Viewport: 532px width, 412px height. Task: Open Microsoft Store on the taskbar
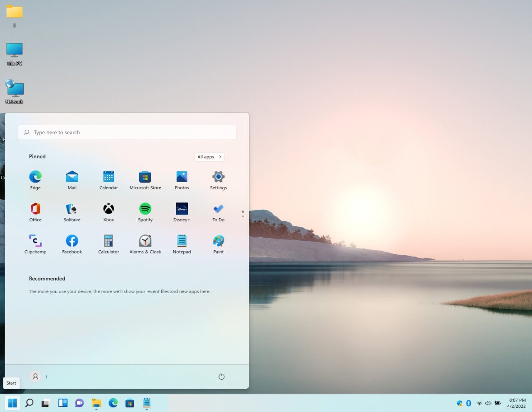(130, 403)
